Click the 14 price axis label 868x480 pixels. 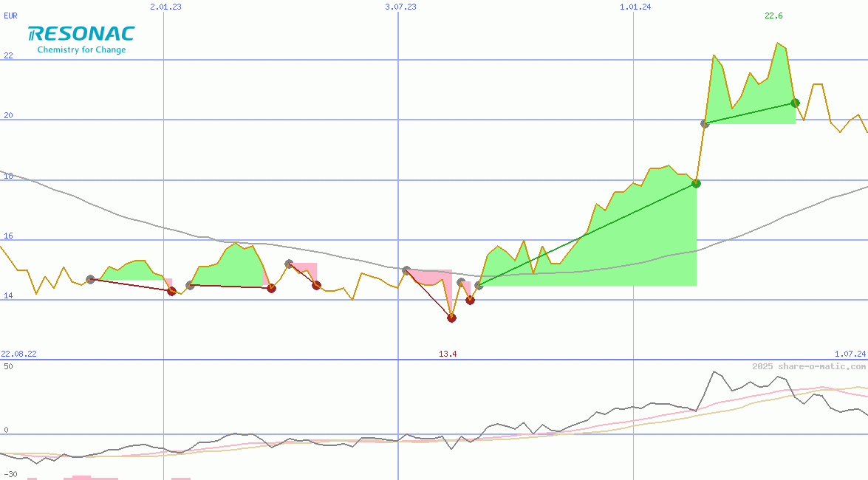point(8,295)
